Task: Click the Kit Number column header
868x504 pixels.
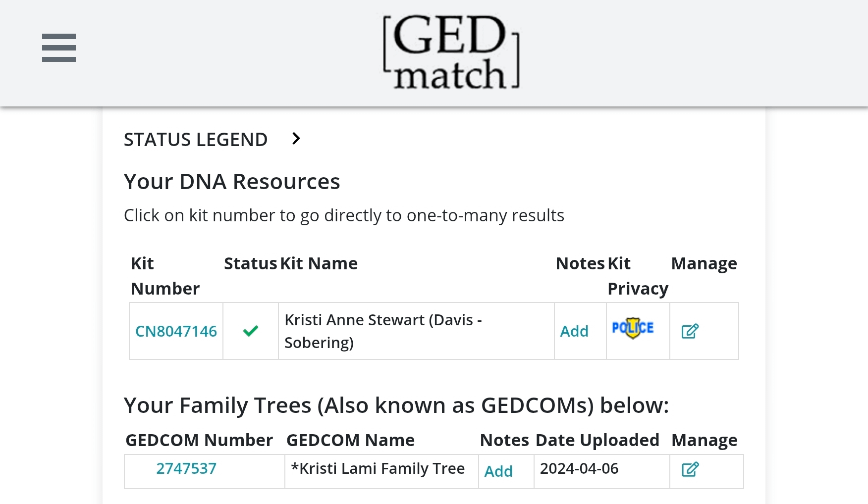Action: click(x=165, y=276)
